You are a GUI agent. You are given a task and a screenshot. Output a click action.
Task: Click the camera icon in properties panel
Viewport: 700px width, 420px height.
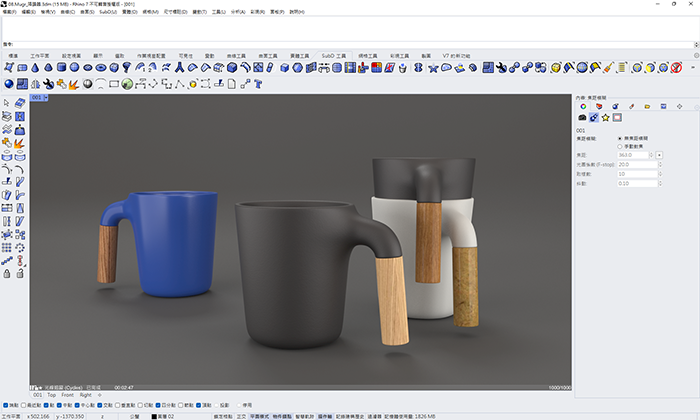point(582,118)
